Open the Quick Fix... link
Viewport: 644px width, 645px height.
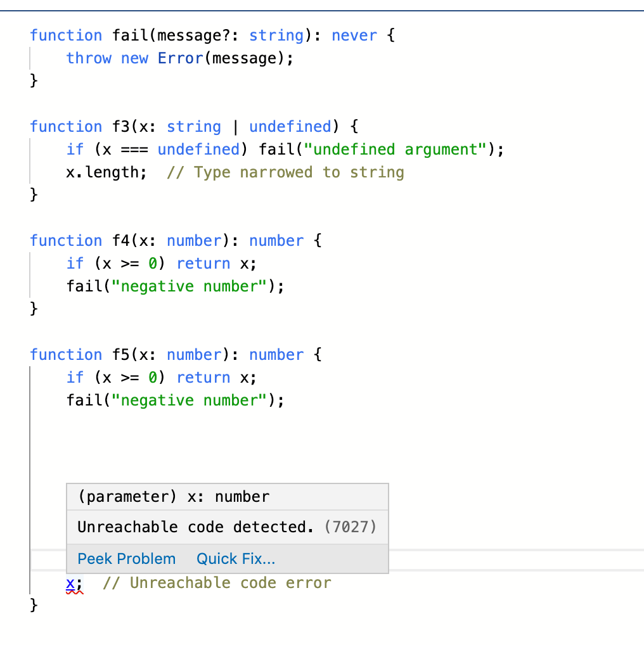pyautogui.click(x=236, y=559)
